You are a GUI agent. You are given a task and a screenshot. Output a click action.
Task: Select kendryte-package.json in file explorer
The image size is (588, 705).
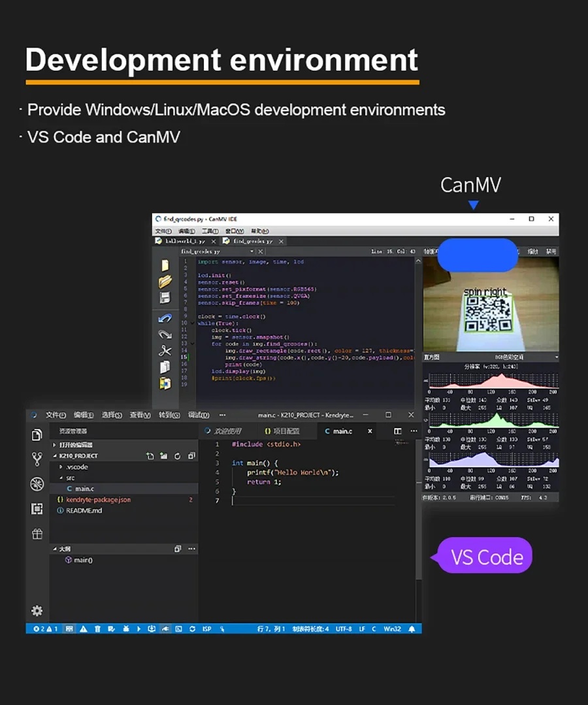(98, 500)
